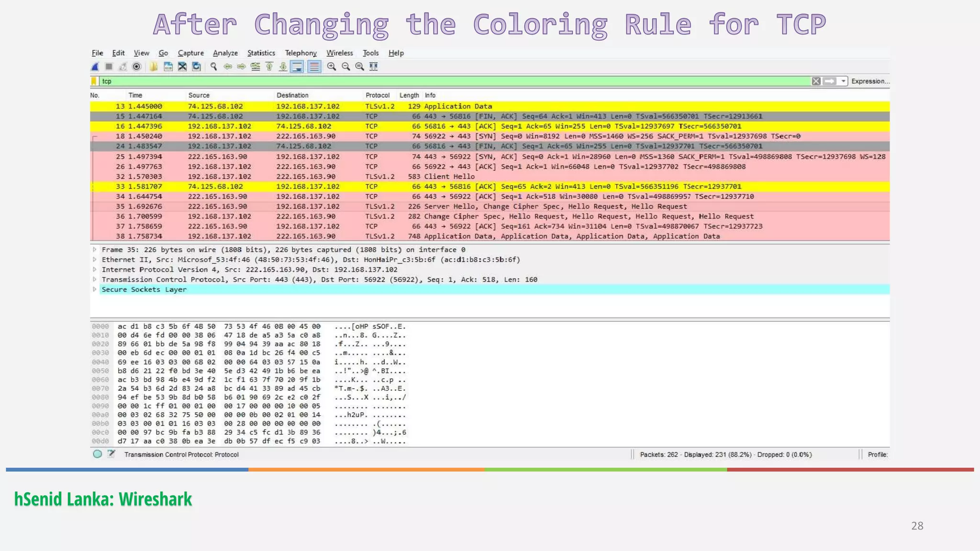The image size is (980, 551).
Task: Apply the display filter with the arrow button
Action: [x=830, y=81]
